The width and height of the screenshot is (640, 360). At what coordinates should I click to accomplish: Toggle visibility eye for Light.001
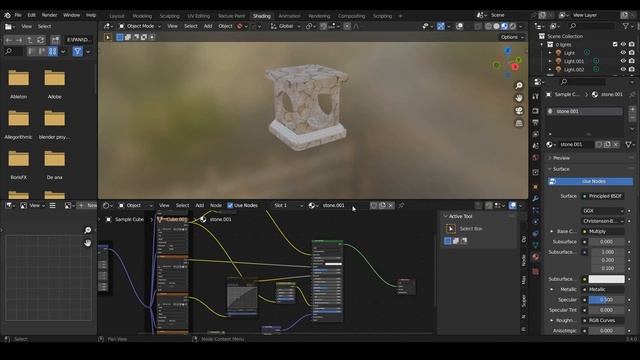623,61
